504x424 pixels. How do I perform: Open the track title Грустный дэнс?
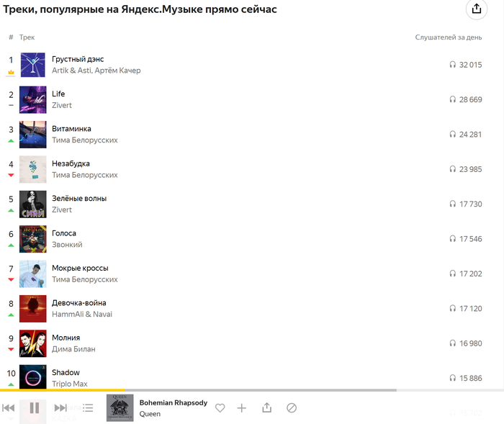(x=78, y=60)
